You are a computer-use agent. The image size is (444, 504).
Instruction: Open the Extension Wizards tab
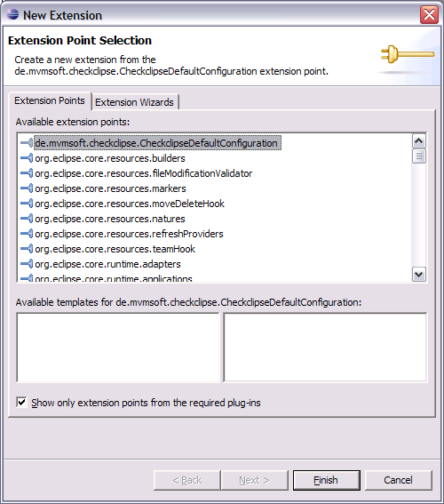[134, 102]
